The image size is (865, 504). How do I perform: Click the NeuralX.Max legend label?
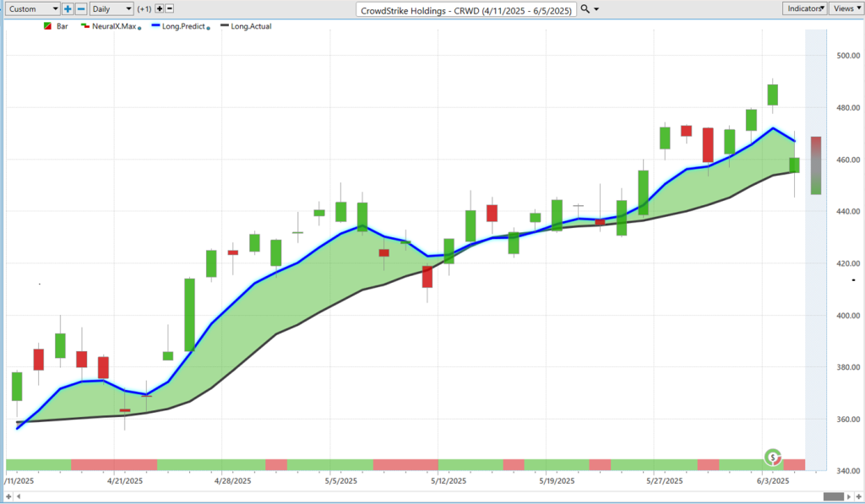pos(114,26)
